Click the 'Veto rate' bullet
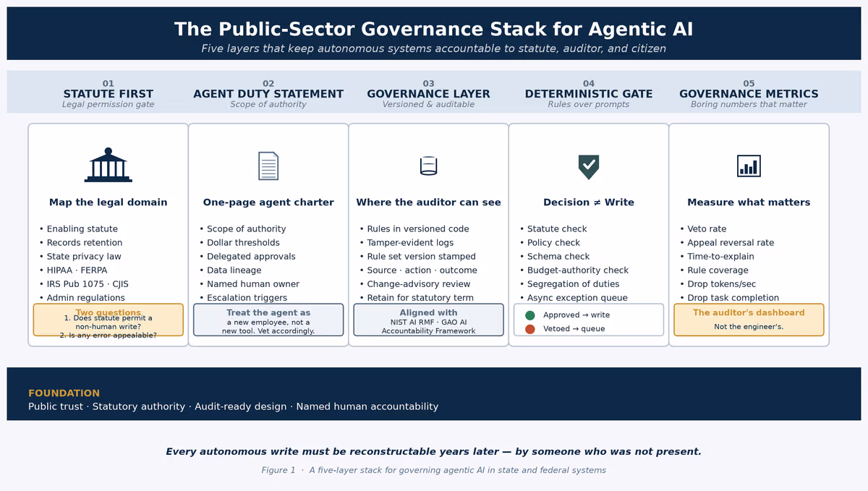Screen dimensions: 868x491 (703, 229)
